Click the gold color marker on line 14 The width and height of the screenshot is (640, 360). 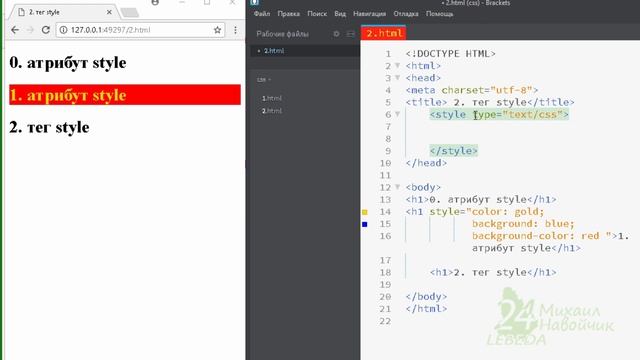pyautogui.click(x=364, y=212)
